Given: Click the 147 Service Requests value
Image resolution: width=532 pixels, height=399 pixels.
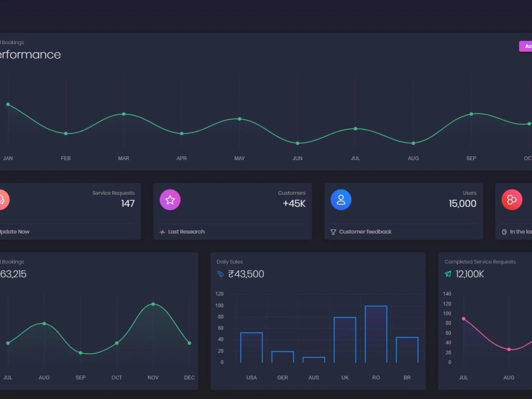Looking at the screenshot, I should point(128,204).
